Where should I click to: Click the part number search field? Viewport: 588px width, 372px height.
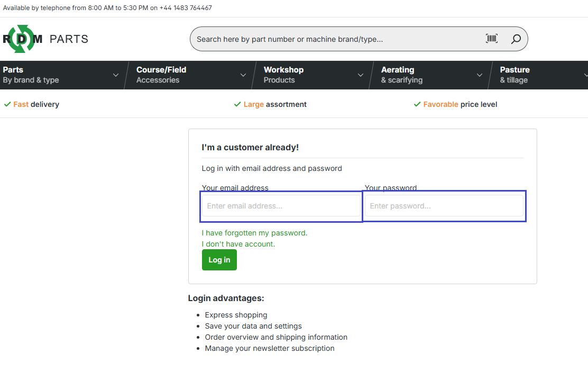click(x=336, y=39)
